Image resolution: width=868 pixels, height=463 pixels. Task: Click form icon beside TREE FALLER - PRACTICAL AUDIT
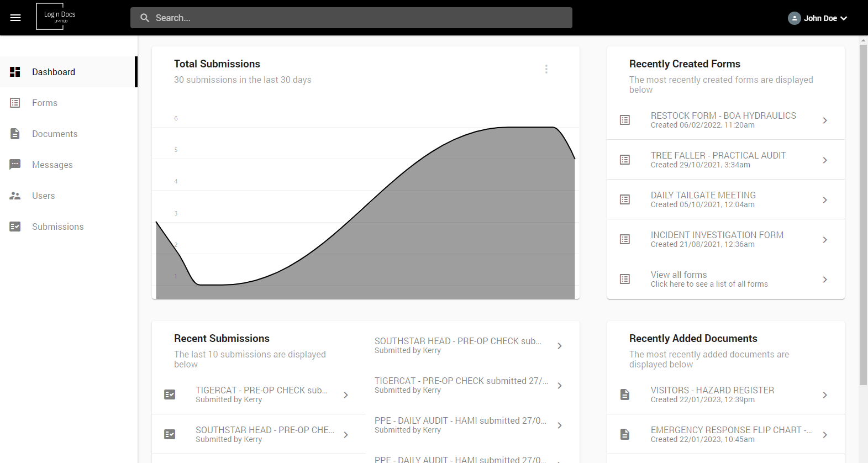(625, 160)
